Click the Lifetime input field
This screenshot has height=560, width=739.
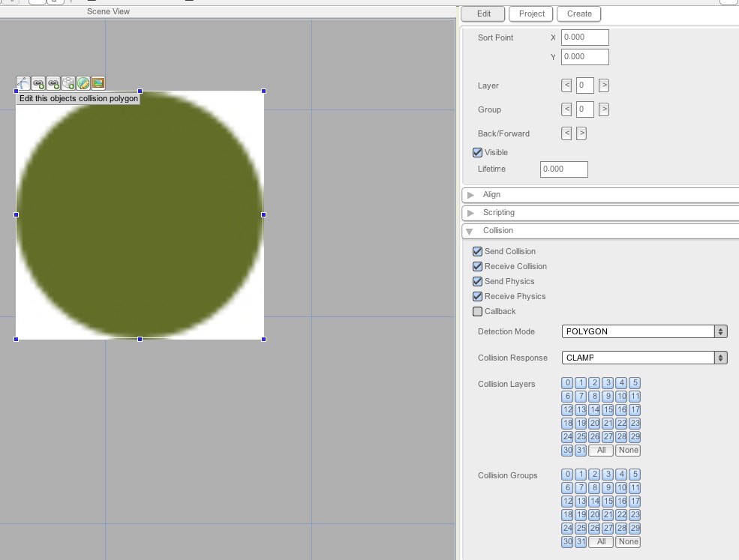point(563,169)
